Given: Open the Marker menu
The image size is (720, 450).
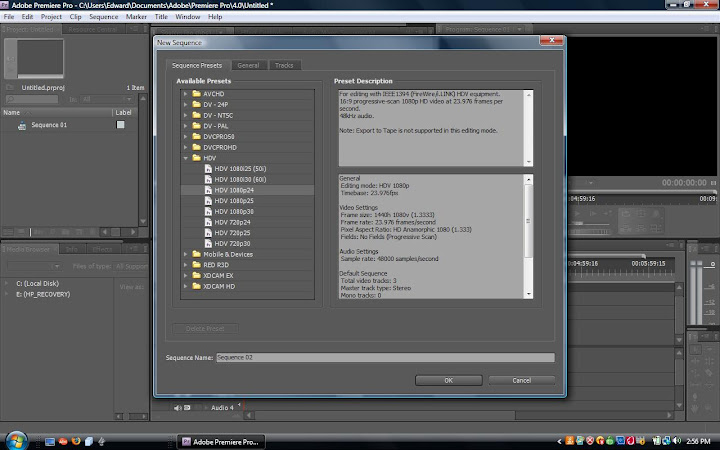Looking at the screenshot, I should click(x=136, y=17).
